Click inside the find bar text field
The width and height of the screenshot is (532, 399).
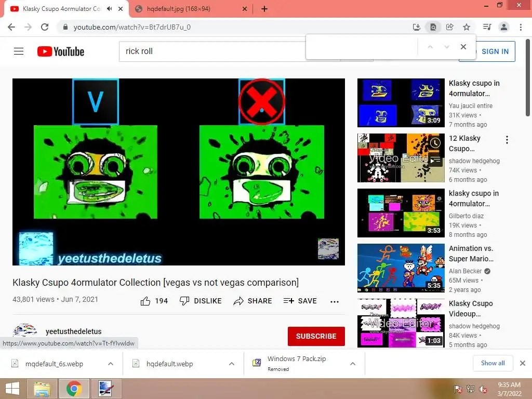coord(362,47)
